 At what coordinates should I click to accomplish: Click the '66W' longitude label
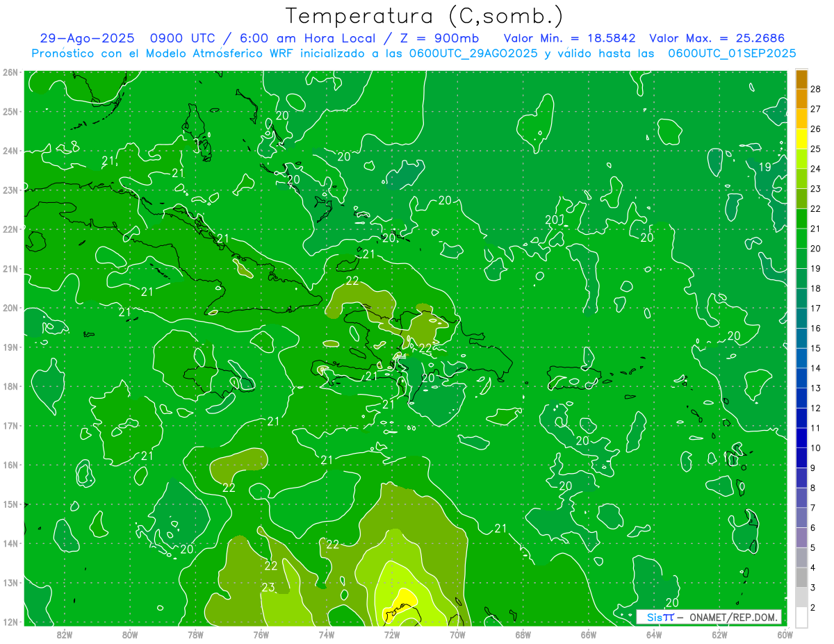pyautogui.click(x=589, y=634)
